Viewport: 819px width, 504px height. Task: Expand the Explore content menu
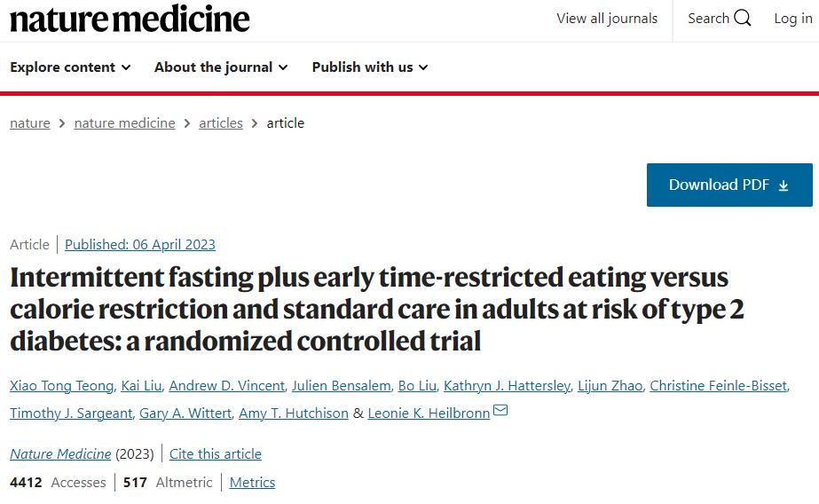[70, 67]
